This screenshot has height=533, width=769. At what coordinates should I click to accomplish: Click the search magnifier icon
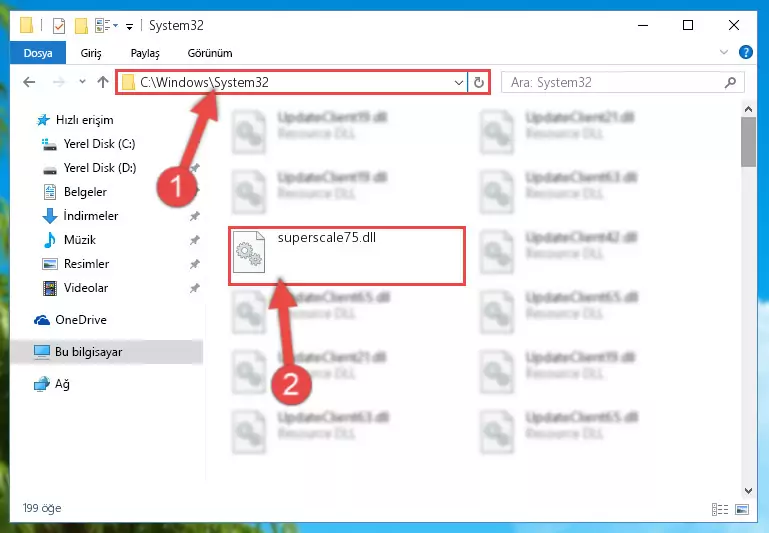[730, 82]
